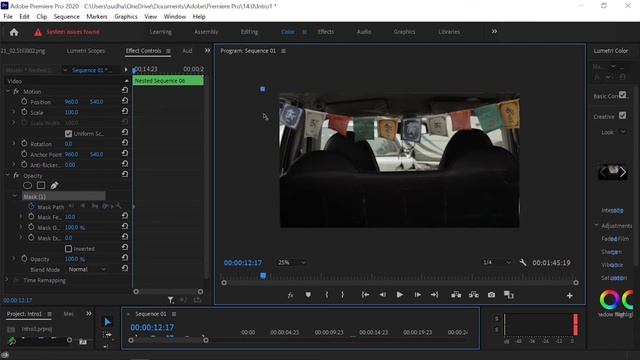
Task: Open Program monitor settings wrench
Action: pos(523,262)
